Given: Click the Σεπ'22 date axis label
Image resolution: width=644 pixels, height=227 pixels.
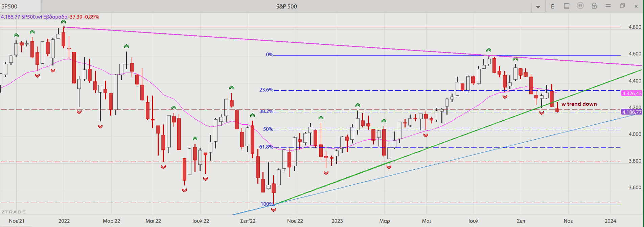Looking at the screenshot, I should pyautogui.click(x=248, y=221).
